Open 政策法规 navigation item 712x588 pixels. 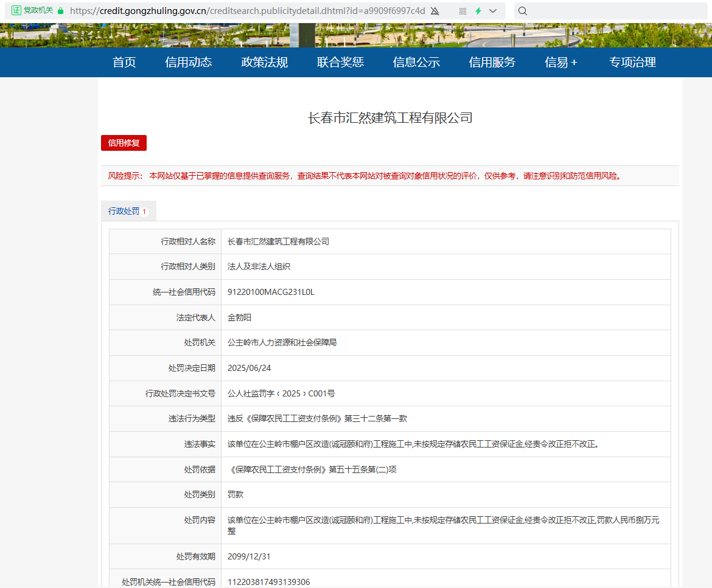[x=264, y=62]
